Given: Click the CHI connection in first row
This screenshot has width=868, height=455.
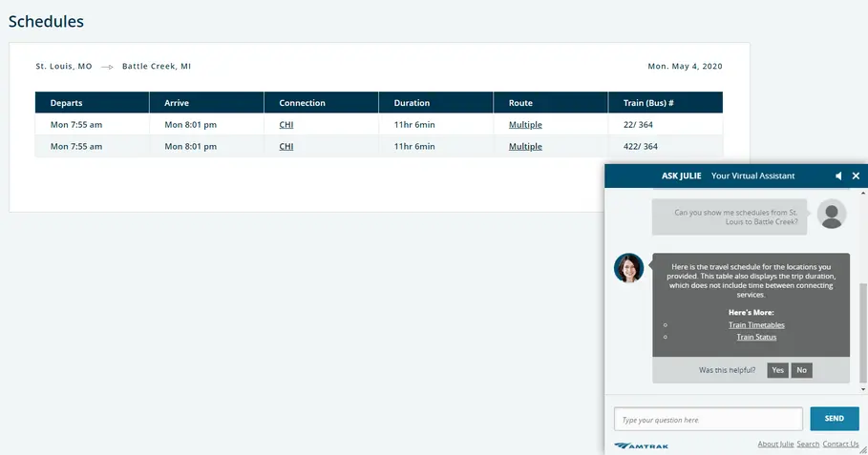Looking at the screenshot, I should pos(286,125).
